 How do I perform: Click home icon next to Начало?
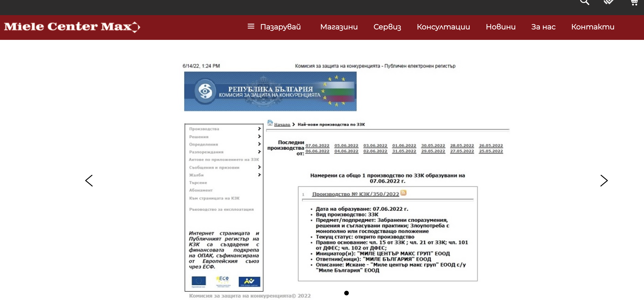coord(270,123)
